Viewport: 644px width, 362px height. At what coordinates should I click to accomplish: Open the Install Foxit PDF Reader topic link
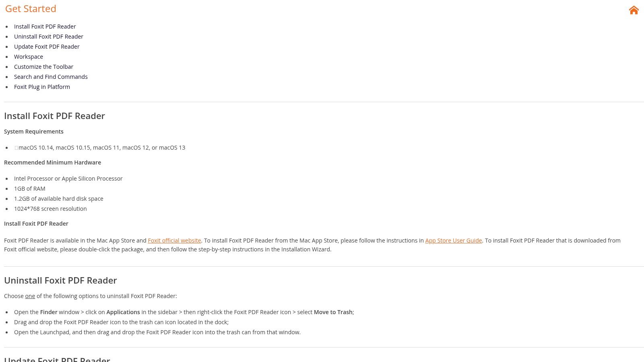pyautogui.click(x=45, y=26)
